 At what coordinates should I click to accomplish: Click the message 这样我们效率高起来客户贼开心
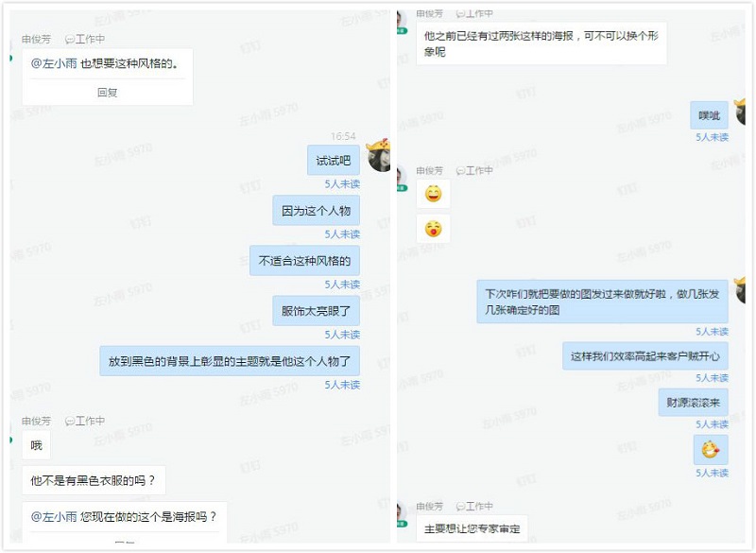pyautogui.click(x=645, y=356)
